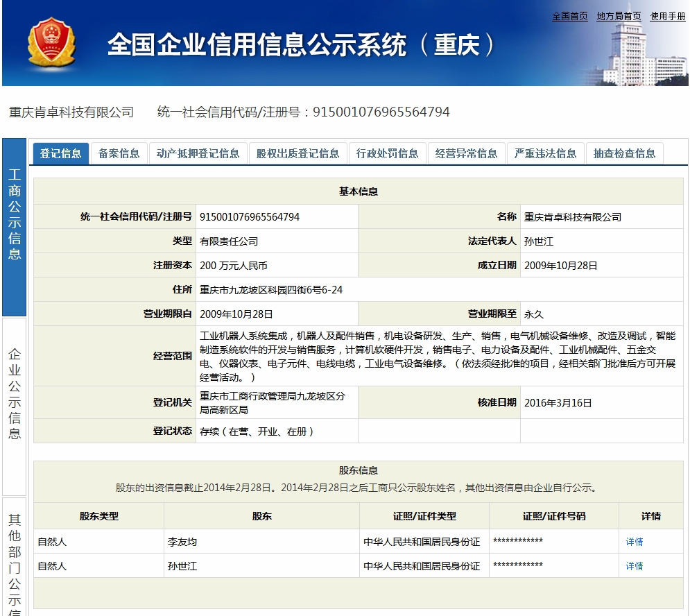Screen dimensions: 690x616
Task: View 详情 for shareholder 孙世江
Action: point(634,566)
